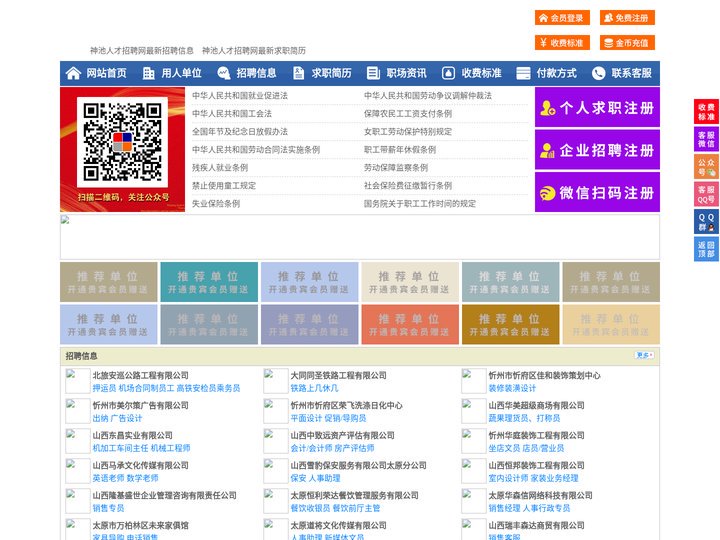This screenshot has height=540, width=720.
Task: Click the 免费注册 free registration button
Action: (627, 18)
